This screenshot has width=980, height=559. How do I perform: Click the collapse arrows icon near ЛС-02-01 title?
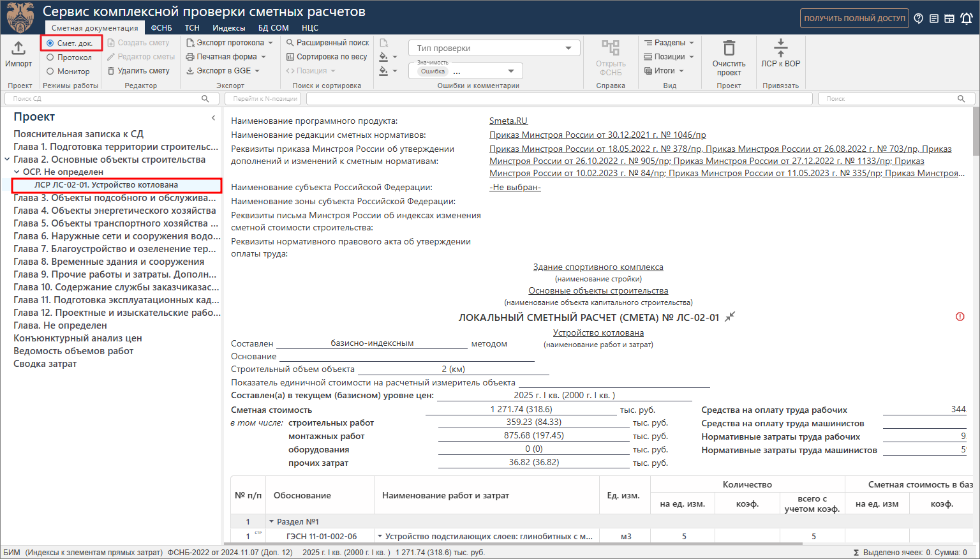(730, 317)
